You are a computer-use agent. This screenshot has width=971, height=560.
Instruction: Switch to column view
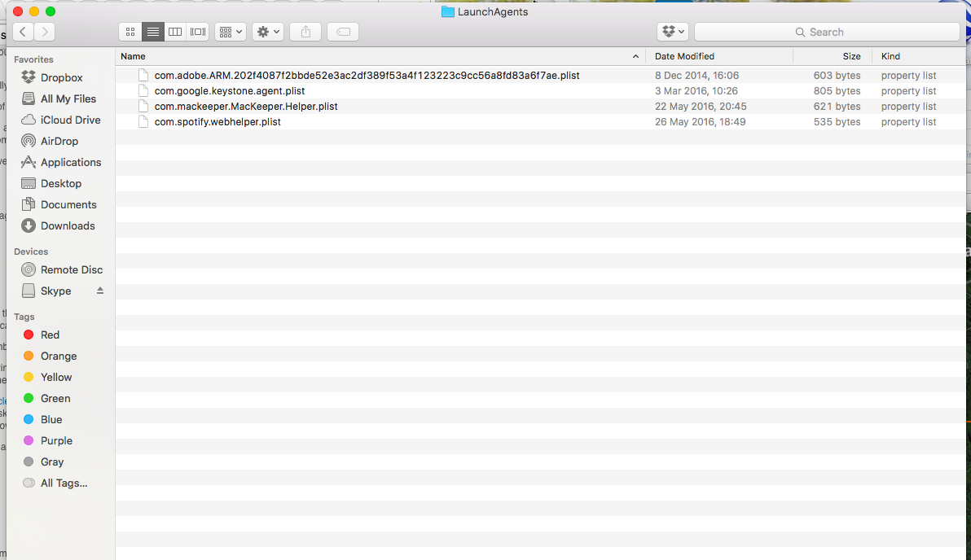pyautogui.click(x=175, y=32)
